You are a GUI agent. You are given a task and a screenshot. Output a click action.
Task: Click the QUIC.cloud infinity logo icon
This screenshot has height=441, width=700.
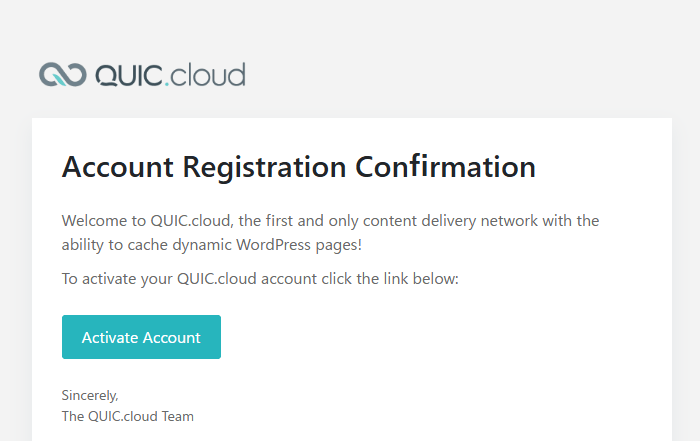[62, 75]
